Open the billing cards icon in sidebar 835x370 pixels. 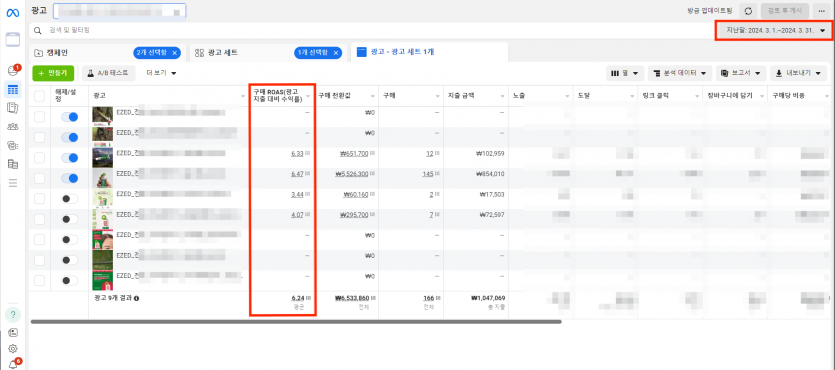pos(13,145)
